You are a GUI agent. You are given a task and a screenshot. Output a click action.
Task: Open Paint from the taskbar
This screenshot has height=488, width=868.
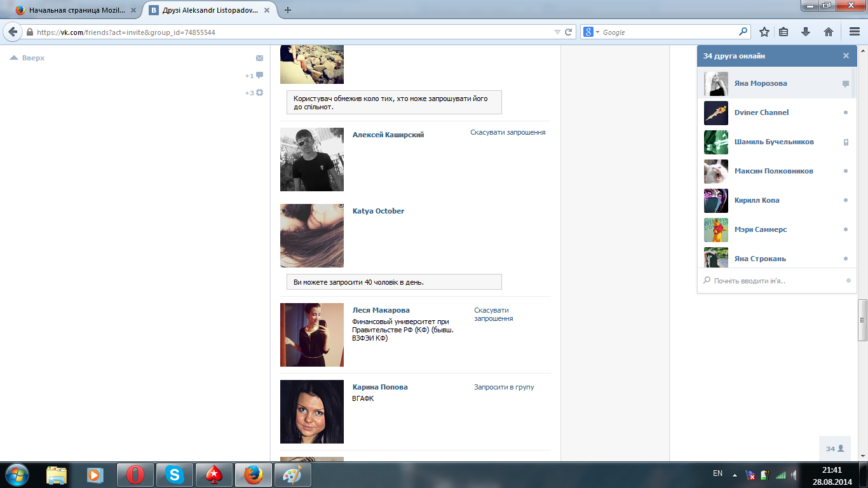292,475
